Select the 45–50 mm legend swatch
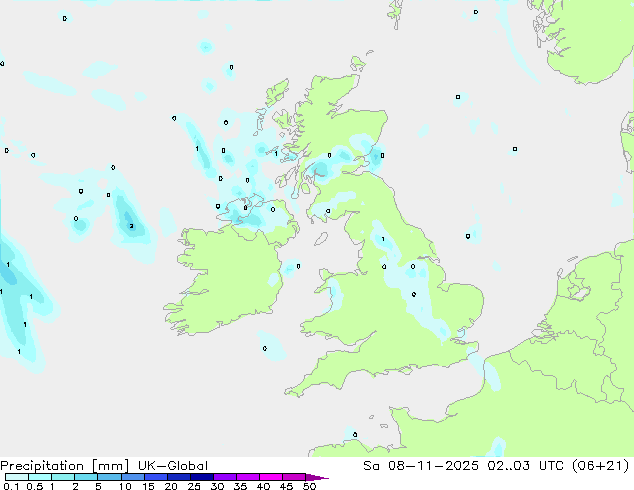634x490 pixels. 294,477
